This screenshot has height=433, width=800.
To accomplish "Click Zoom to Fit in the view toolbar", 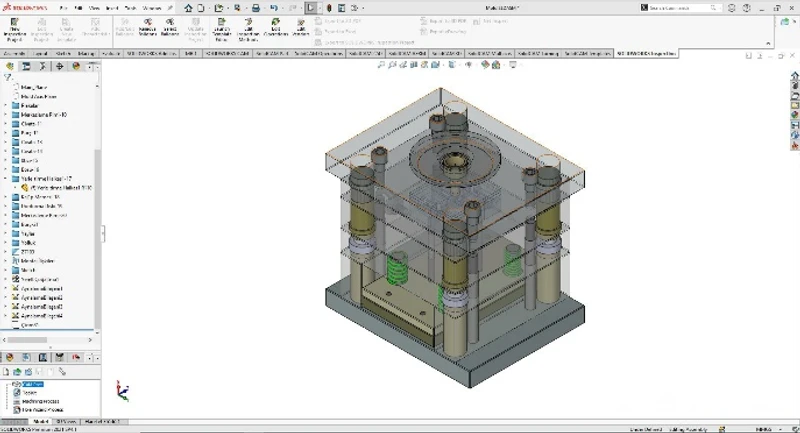I will coord(381,65).
